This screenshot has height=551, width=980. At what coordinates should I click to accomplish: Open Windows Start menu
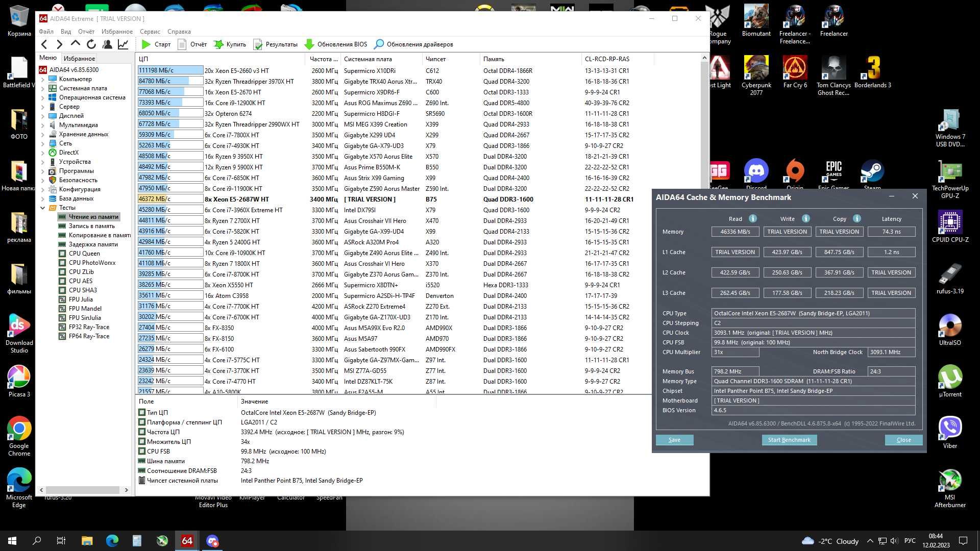[12, 541]
